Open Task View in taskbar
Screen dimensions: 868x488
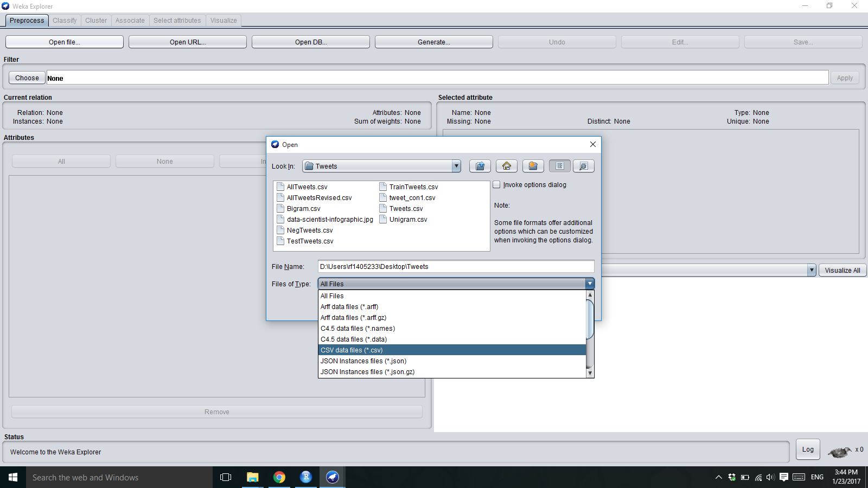(226, 477)
